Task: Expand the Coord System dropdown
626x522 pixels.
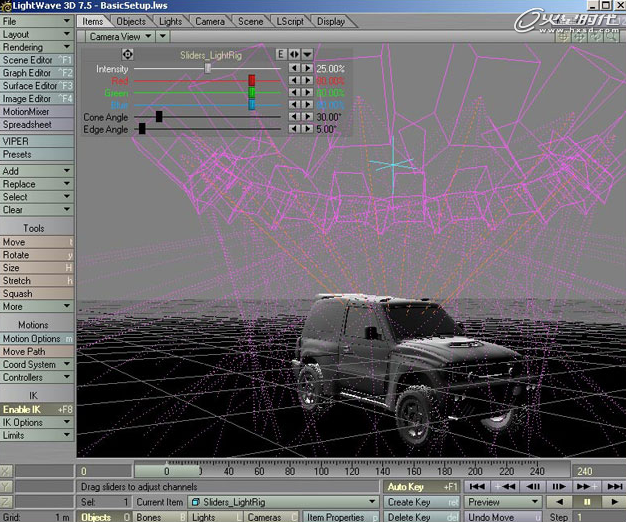Action: 37,364
